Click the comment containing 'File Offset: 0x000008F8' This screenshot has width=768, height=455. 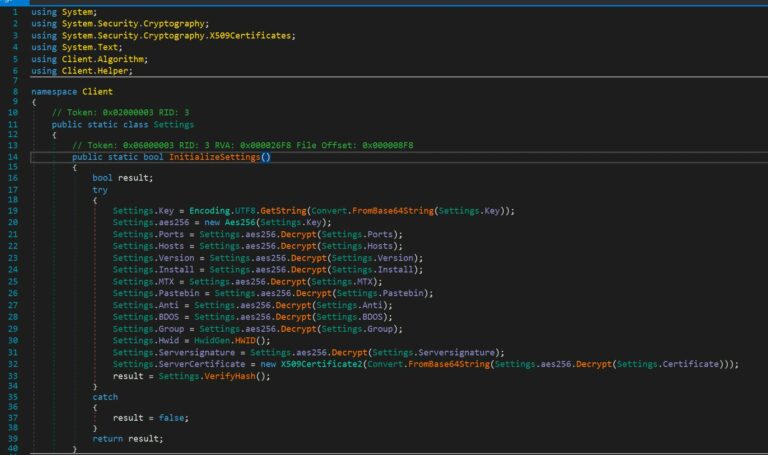(x=242, y=145)
